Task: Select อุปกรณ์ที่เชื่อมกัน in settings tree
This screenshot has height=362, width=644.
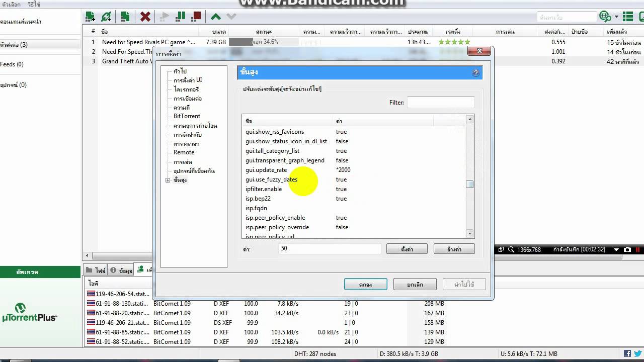Action: 194,171
